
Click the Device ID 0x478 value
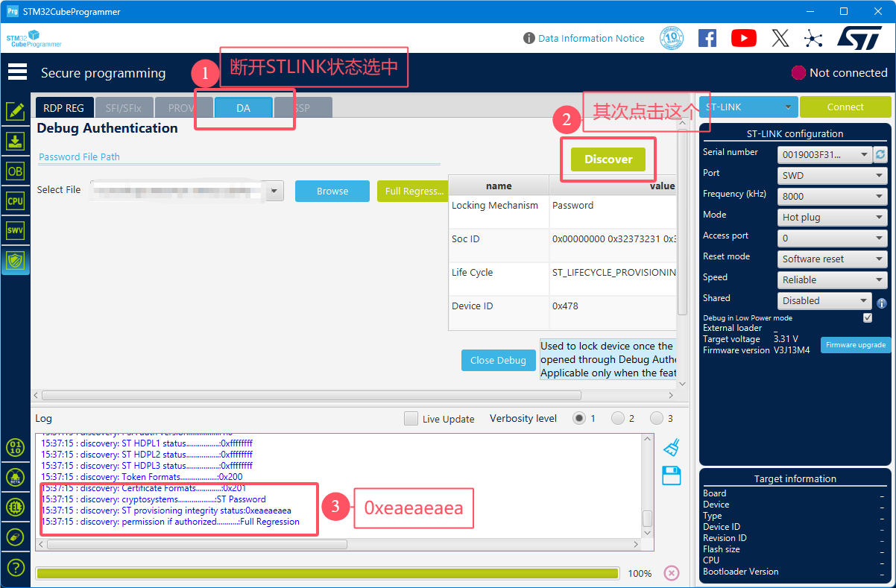565,306
